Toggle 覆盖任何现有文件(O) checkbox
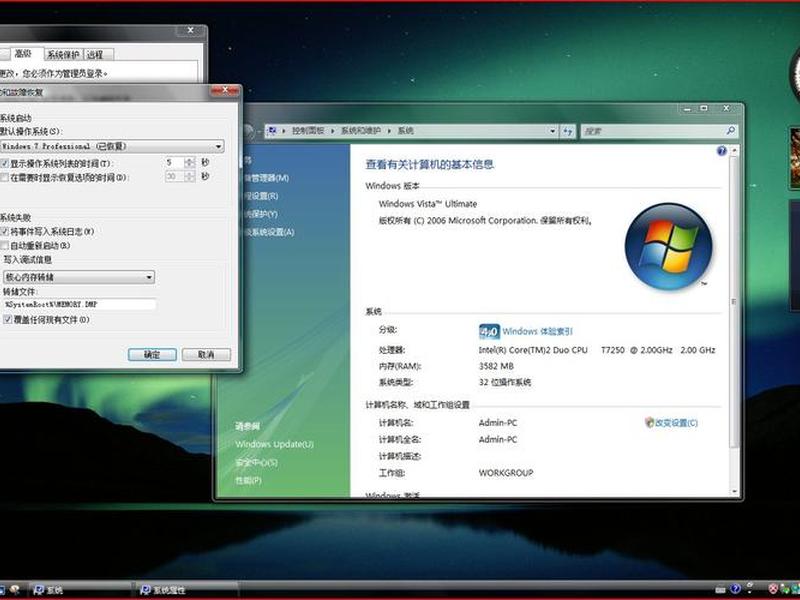Screen dimensions: 800x600 tap(8, 320)
